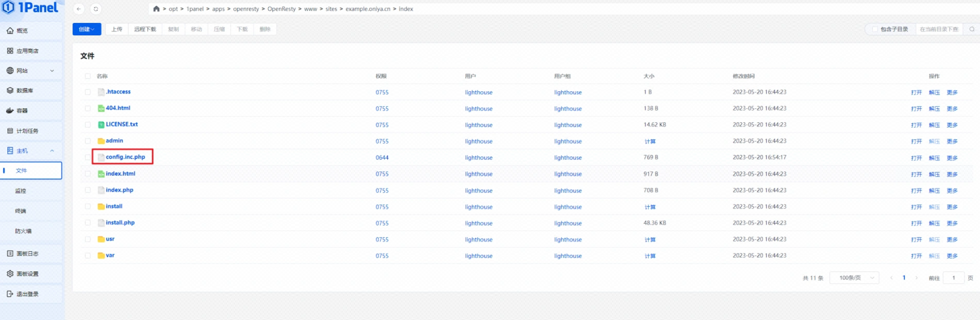Click the go-to page number field
Image resolution: width=980 pixels, height=320 pixels.
(953, 278)
